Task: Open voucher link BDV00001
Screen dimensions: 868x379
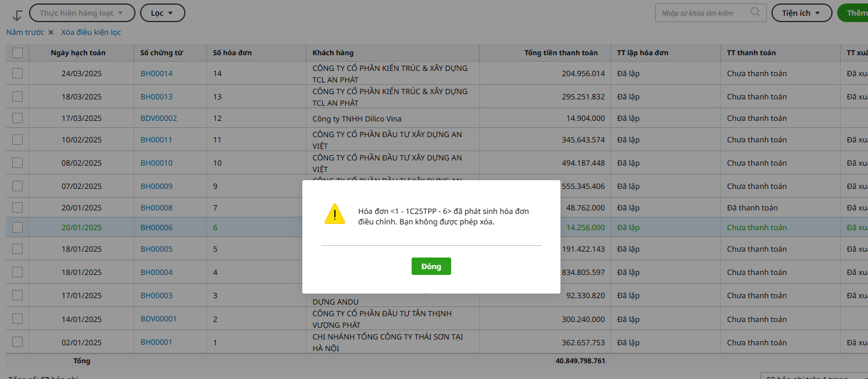Action: (x=158, y=319)
